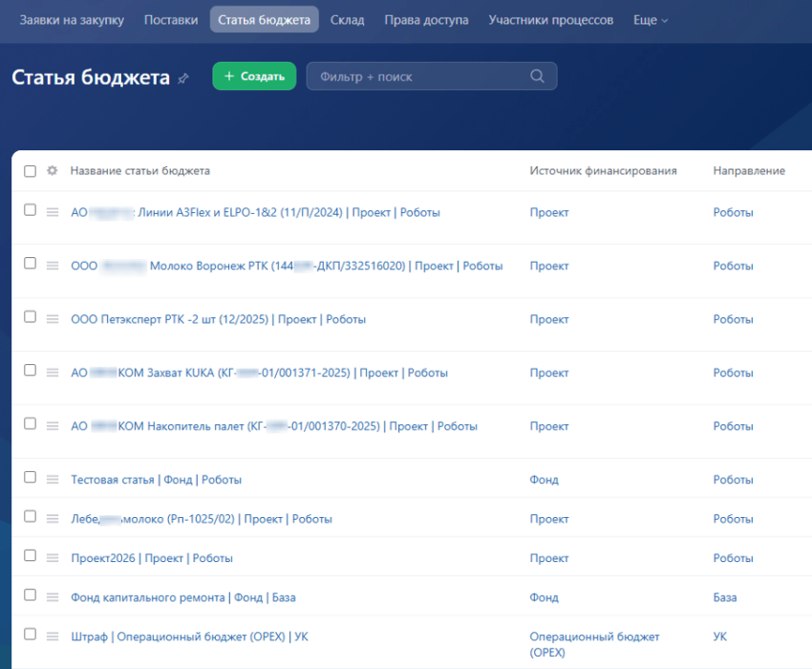The height and width of the screenshot is (669, 812).
Task: Click the Фонд source cell in Тестовая статья row
Action: click(544, 480)
